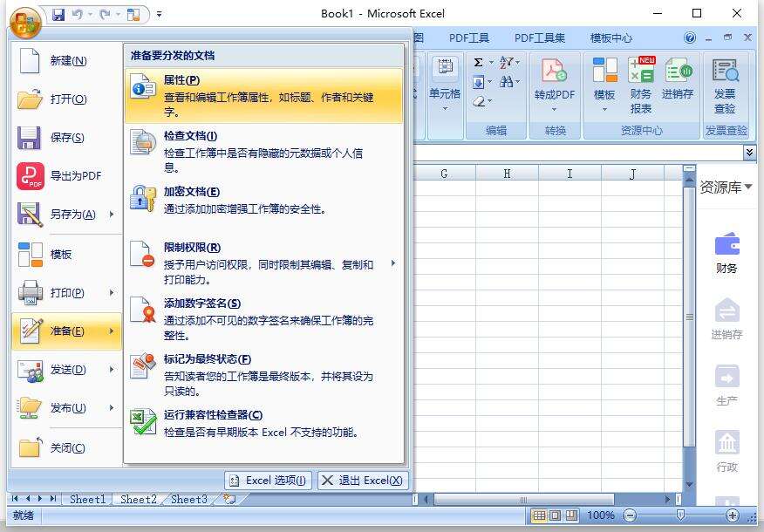Image resolution: width=764 pixels, height=532 pixels.
Task: Click the Fill down icon
Action: tap(479, 82)
